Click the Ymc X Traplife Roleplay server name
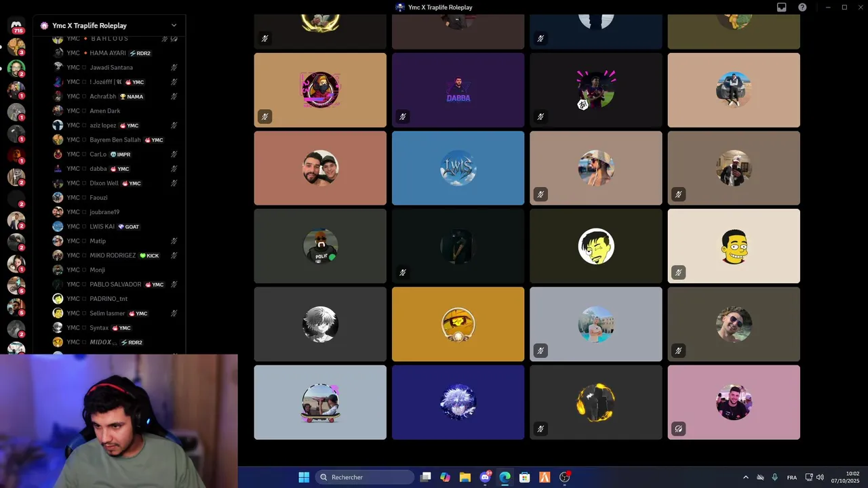 [90, 26]
